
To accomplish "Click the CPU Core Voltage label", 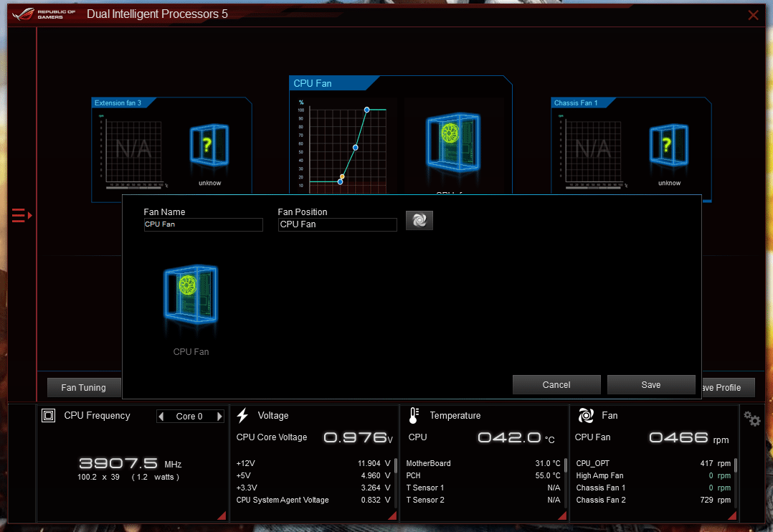I will coord(272,437).
